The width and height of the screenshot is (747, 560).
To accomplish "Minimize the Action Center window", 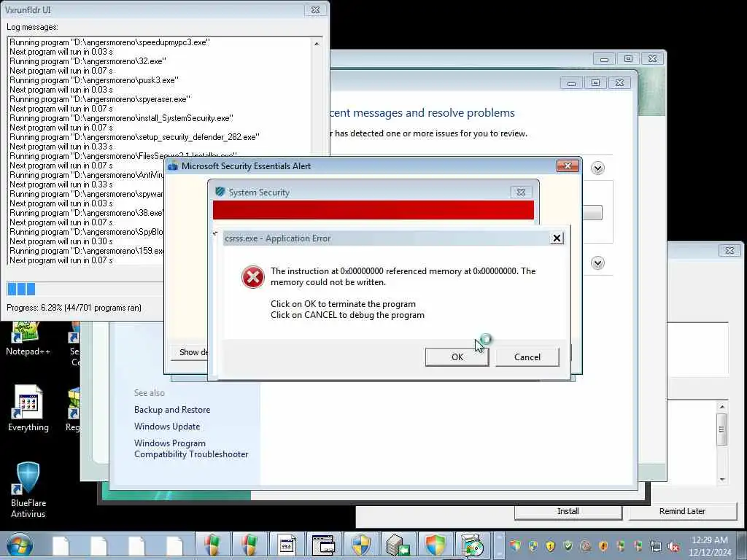I will tap(571, 83).
